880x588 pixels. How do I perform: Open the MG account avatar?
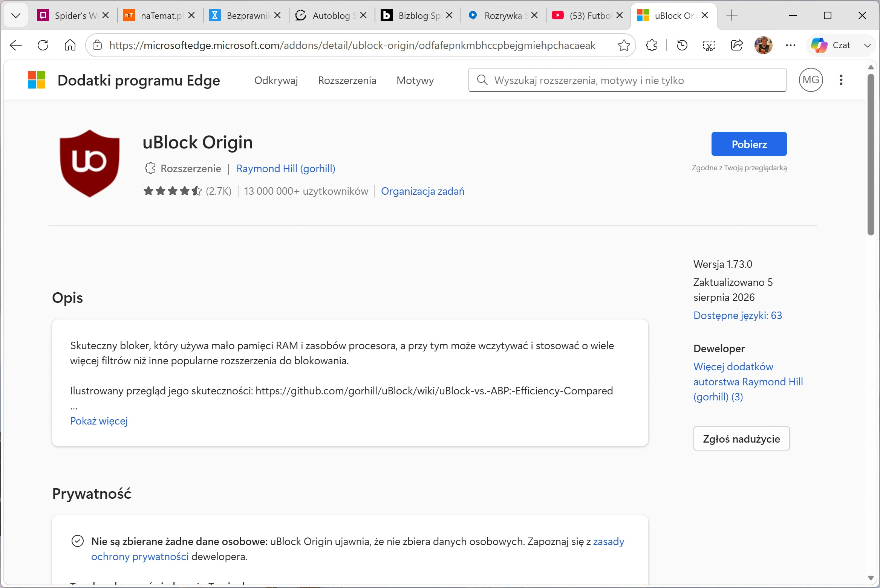tap(811, 80)
